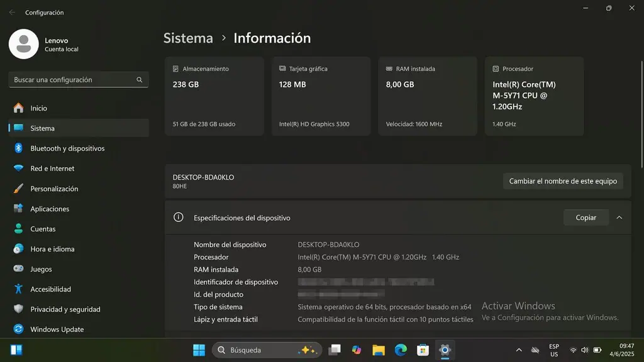The width and height of the screenshot is (644, 362).
Task: Open Accesibilidad settings
Action: (79, 289)
